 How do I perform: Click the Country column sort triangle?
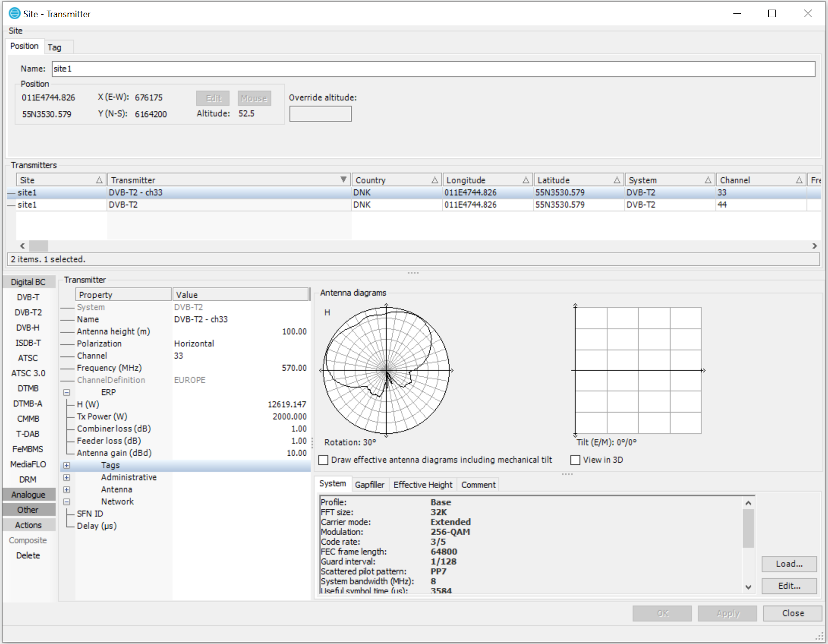pyautogui.click(x=435, y=180)
